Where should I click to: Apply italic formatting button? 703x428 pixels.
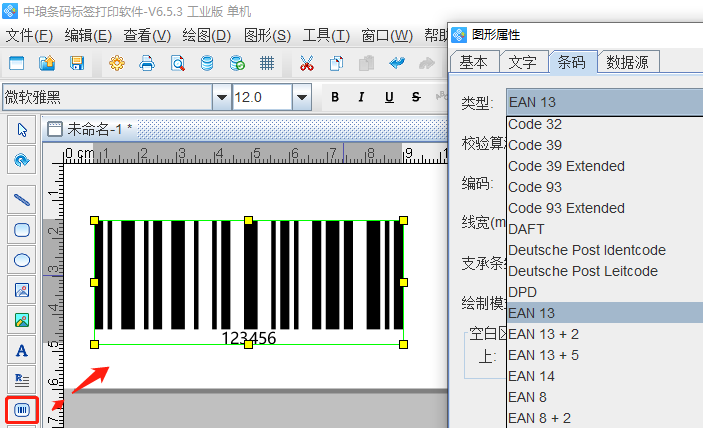pos(361,97)
